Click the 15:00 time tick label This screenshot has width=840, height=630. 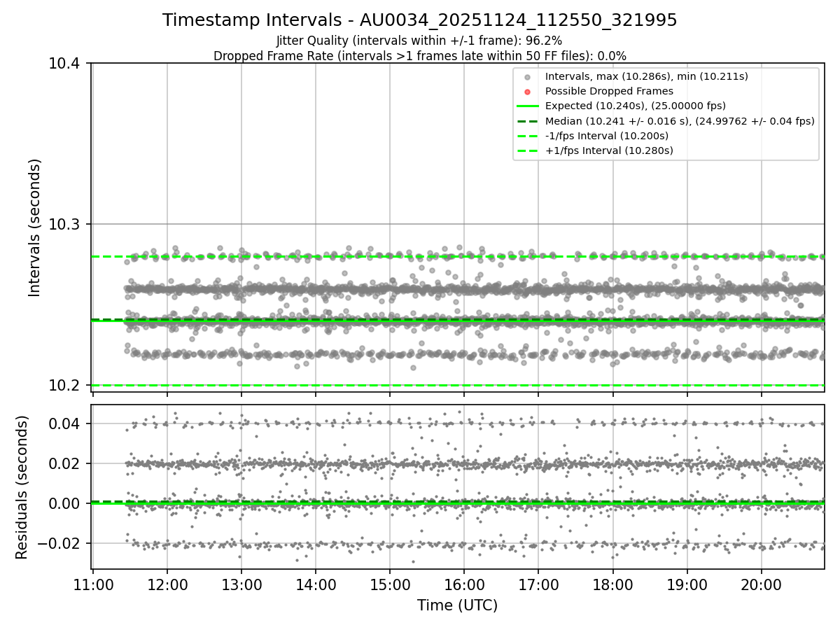pyautogui.click(x=390, y=584)
